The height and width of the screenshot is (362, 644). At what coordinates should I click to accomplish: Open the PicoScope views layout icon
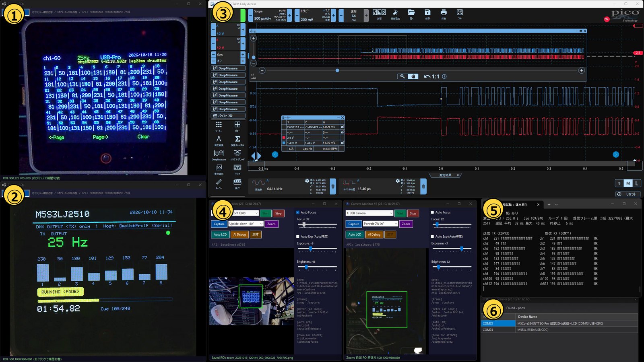pos(237,126)
